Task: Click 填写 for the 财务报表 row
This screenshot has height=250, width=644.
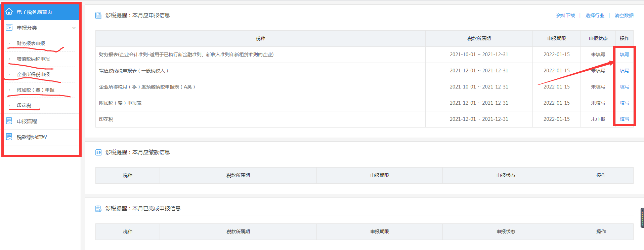Action: [x=625, y=55]
